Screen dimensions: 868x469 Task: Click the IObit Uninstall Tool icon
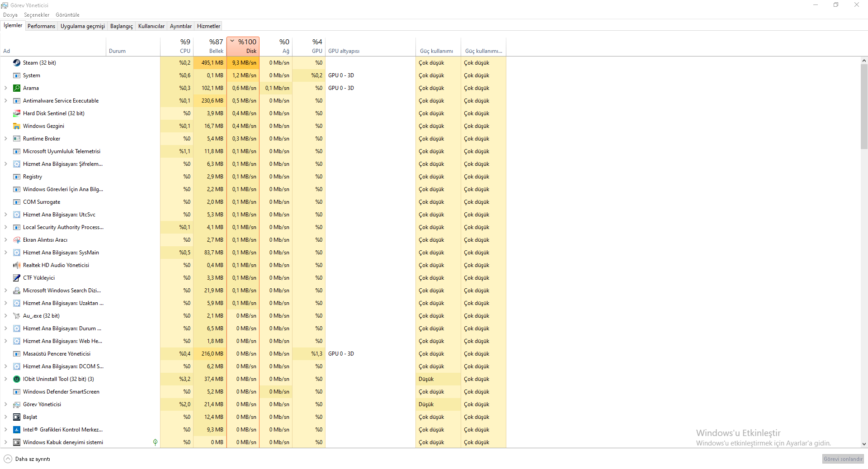(17, 379)
